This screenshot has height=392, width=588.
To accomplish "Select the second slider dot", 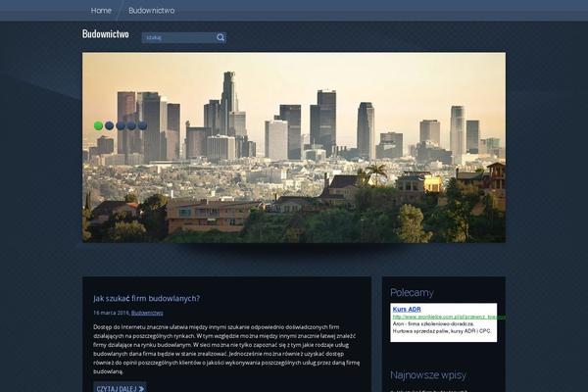I will tap(109, 125).
